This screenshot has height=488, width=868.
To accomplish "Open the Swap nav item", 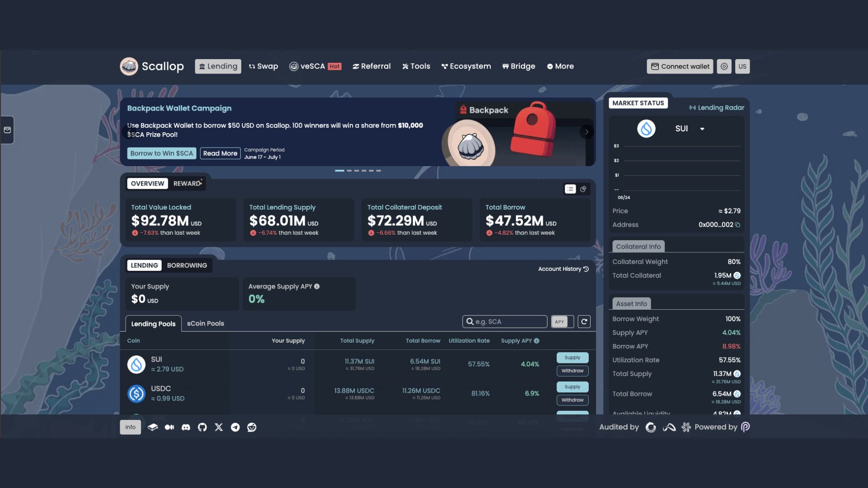I will (x=263, y=66).
